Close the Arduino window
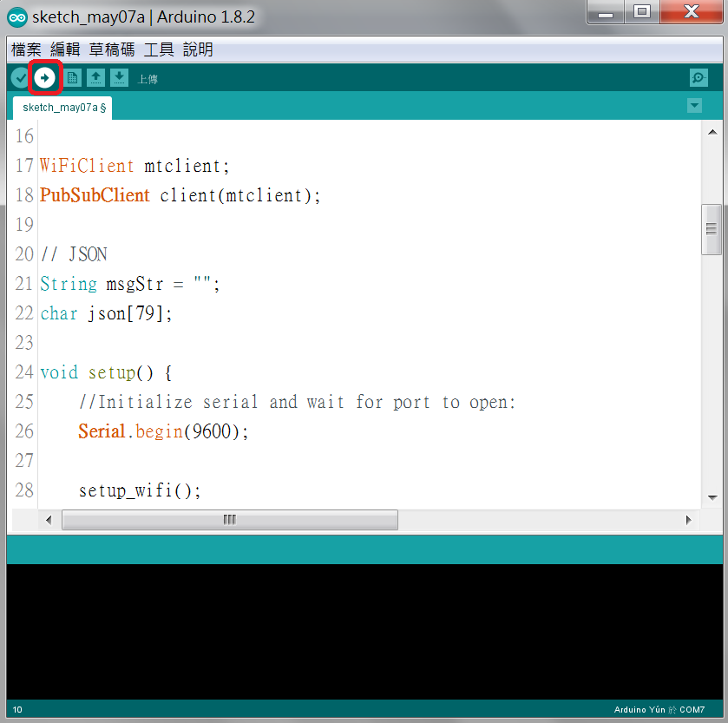Viewport: 728px width, 723px height. pos(692,12)
